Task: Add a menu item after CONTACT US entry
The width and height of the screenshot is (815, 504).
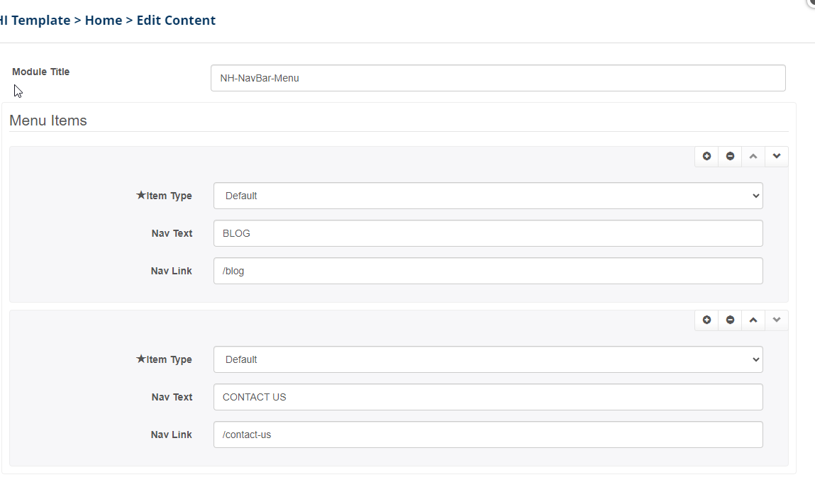Action: pos(706,320)
